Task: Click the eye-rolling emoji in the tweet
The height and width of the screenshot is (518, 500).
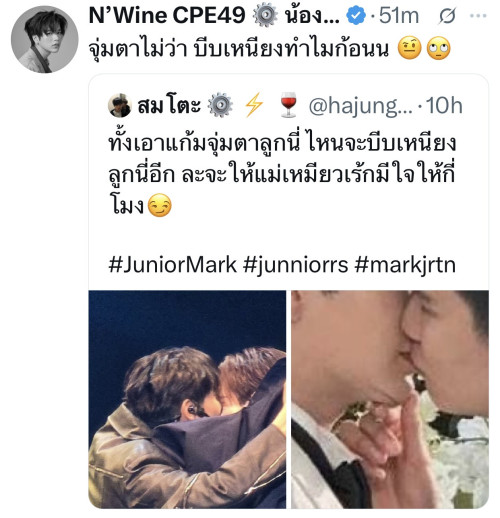Action: click(439, 48)
